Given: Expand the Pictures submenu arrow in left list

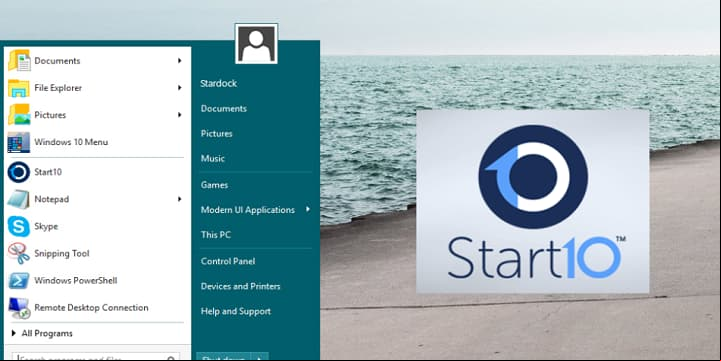Looking at the screenshot, I should coord(180,115).
